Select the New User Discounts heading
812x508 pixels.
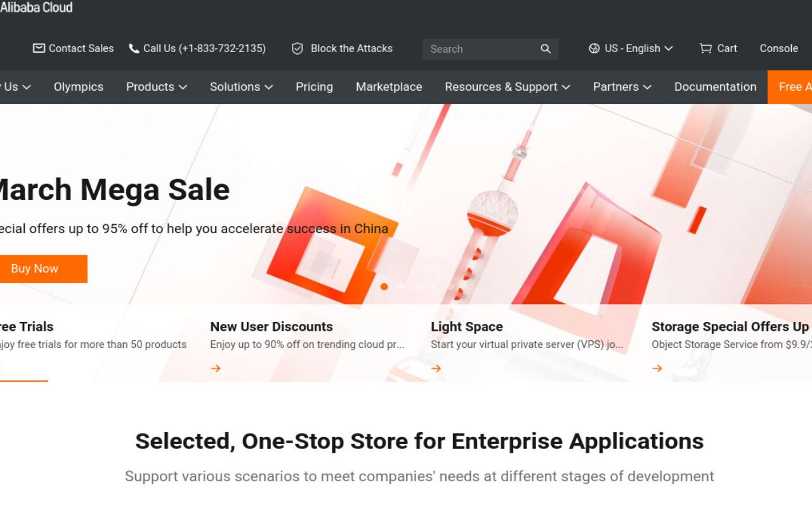point(272,326)
